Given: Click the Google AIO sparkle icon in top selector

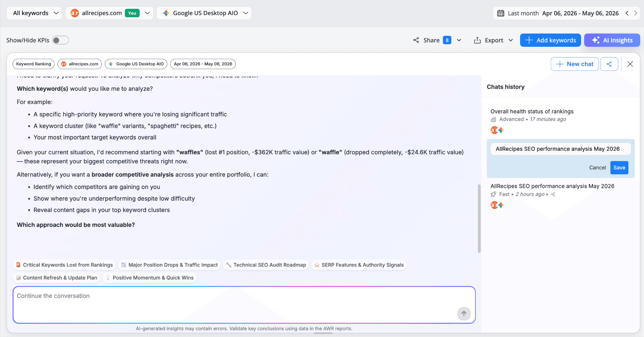Looking at the screenshot, I should pyautogui.click(x=166, y=13).
